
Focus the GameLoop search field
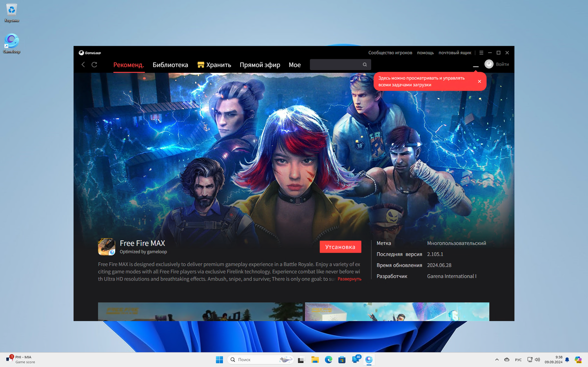pos(340,65)
